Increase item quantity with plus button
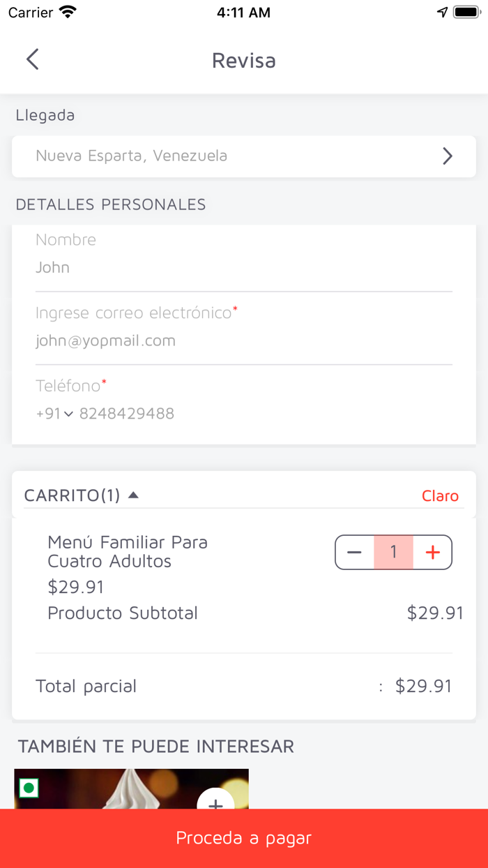Viewport: 488px width, 868px height. [x=433, y=553]
